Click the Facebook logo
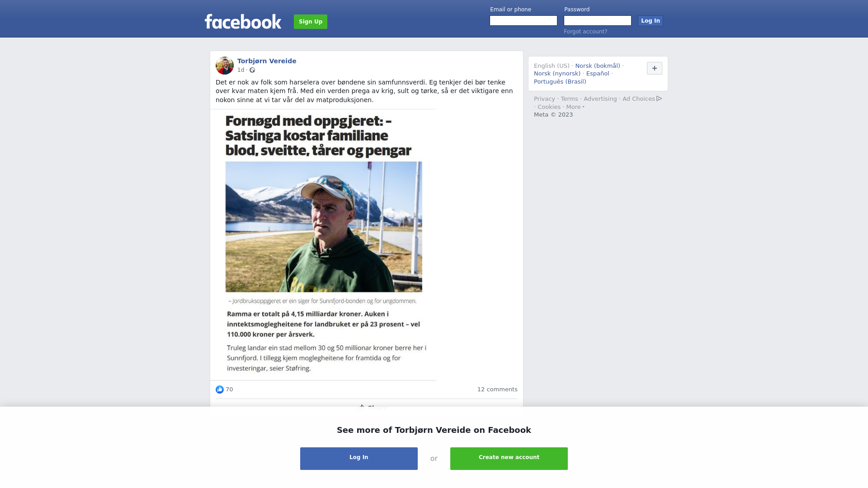The height and width of the screenshot is (488, 868). point(243,21)
